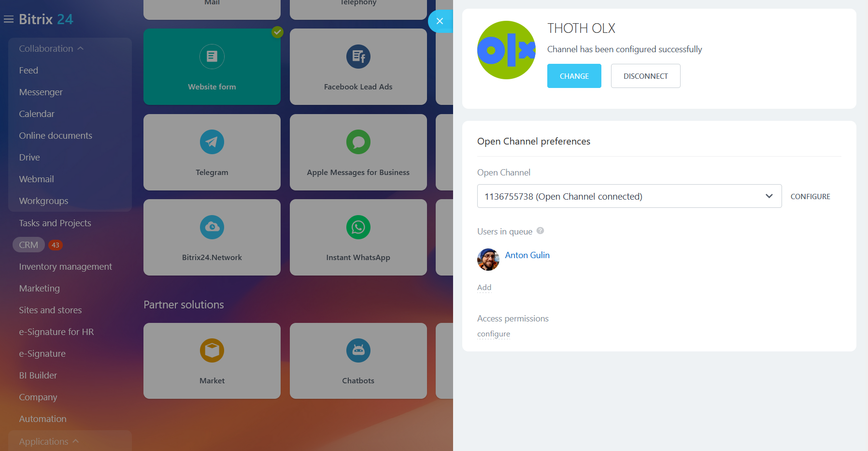868x451 pixels.
Task: Click the Open Channel preferences heading
Action: point(534,141)
